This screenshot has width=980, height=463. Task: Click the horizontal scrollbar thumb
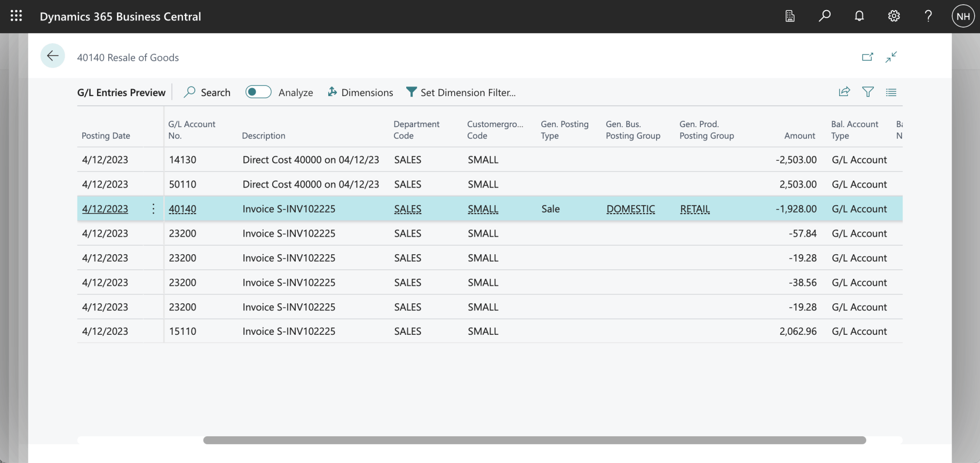pos(534,440)
